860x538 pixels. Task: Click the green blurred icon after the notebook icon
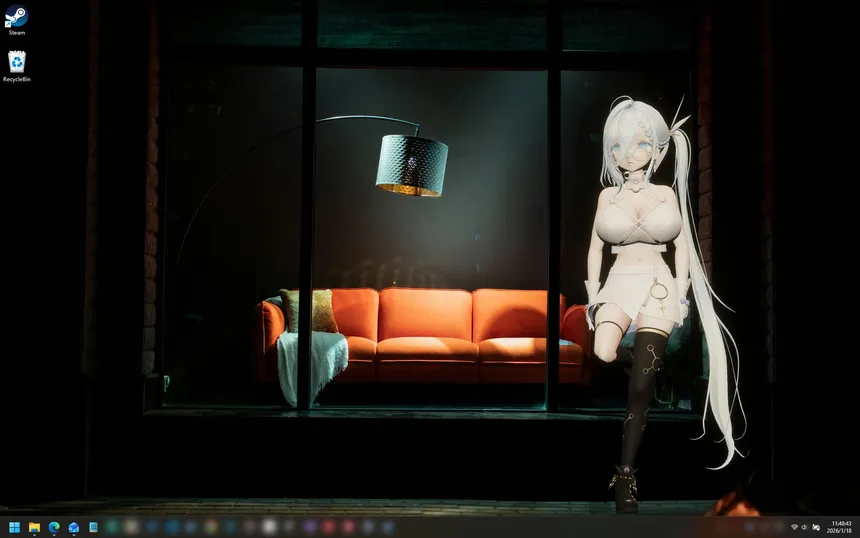click(x=112, y=527)
